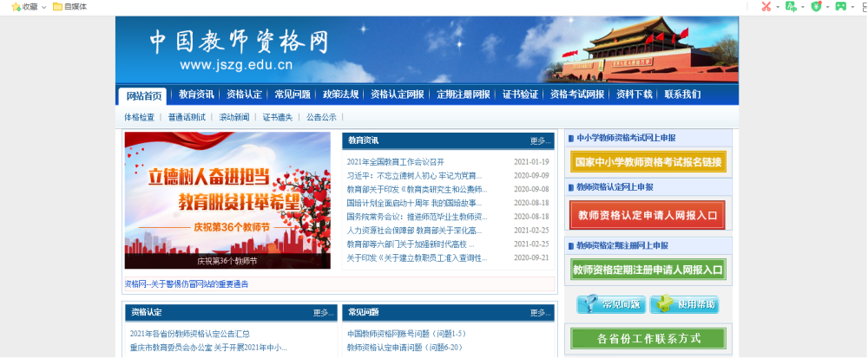Image resolution: width=868 pixels, height=358 pixels.
Task: Click the teachers' day banner image
Action: [227, 200]
